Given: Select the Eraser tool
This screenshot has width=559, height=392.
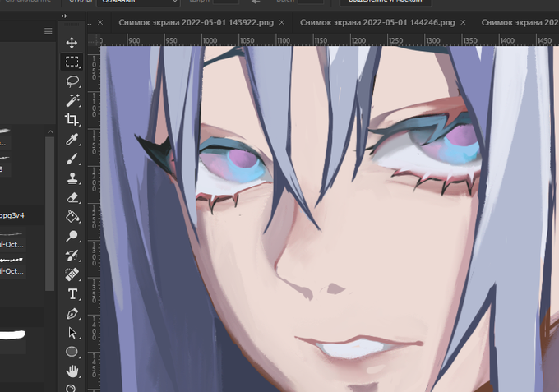Looking at the screenshot, I should click(x=72, y=197).
